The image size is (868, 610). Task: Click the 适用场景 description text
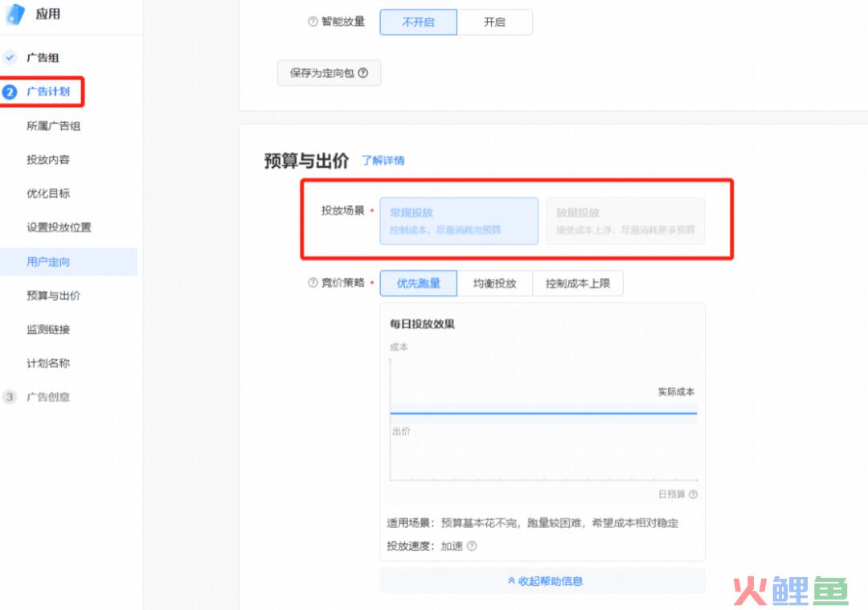pyautogui.click(x=533, y=523)
